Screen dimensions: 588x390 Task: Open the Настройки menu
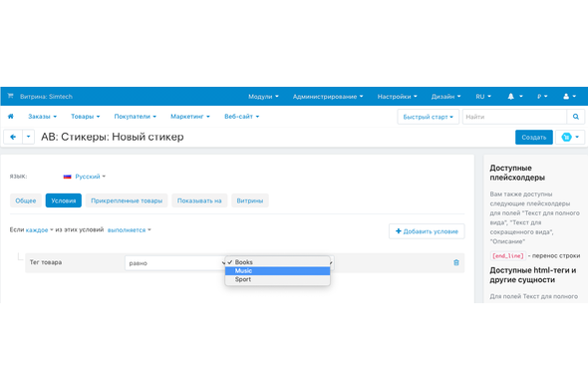click(x=397, y=97)
